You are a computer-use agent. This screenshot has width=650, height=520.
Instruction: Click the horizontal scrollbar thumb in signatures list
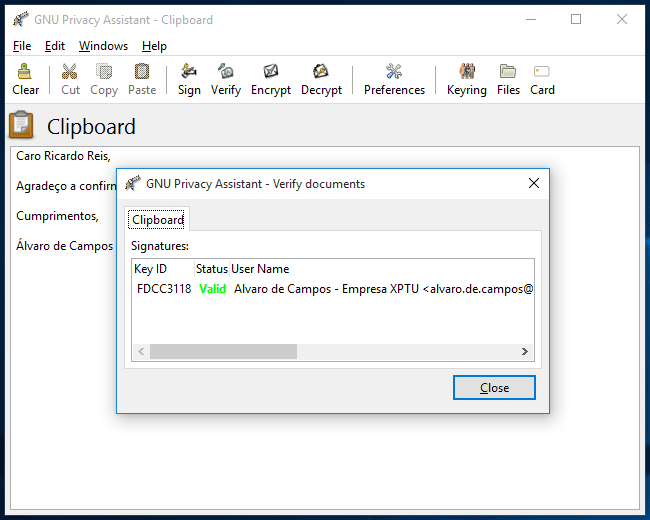coord(223,352)
